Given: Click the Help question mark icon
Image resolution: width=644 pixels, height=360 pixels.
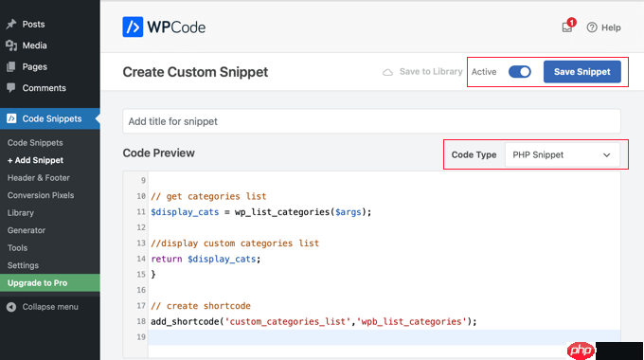Looking at the screenshot, I should [x=592, y=27].
